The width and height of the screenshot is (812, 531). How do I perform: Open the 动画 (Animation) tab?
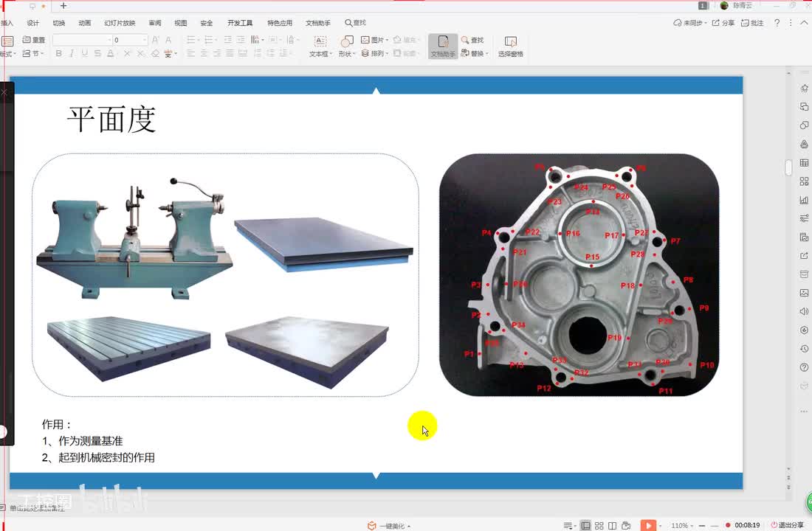point(84,23)
